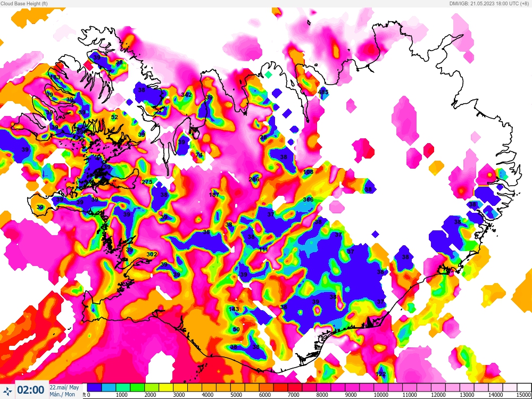Screen dimensions: 532x399
Task: Click the '12000' legend scale label
Action: pos(438,395)
